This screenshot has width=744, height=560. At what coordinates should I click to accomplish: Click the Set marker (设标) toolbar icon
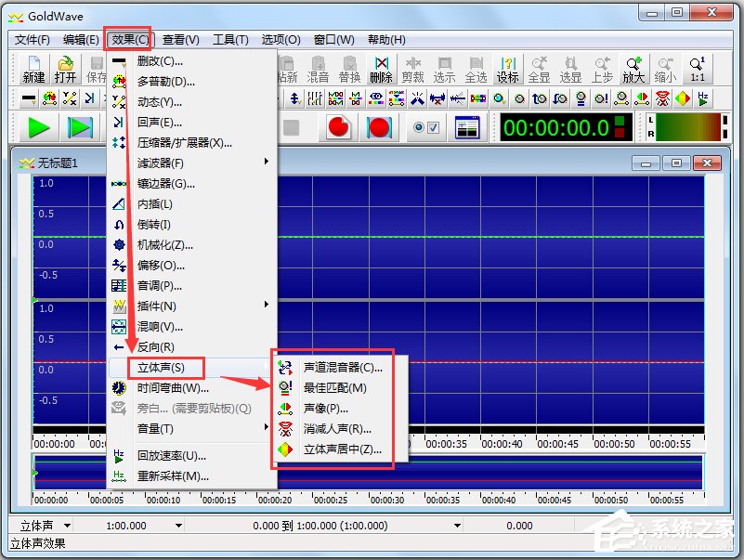[508, 69]
